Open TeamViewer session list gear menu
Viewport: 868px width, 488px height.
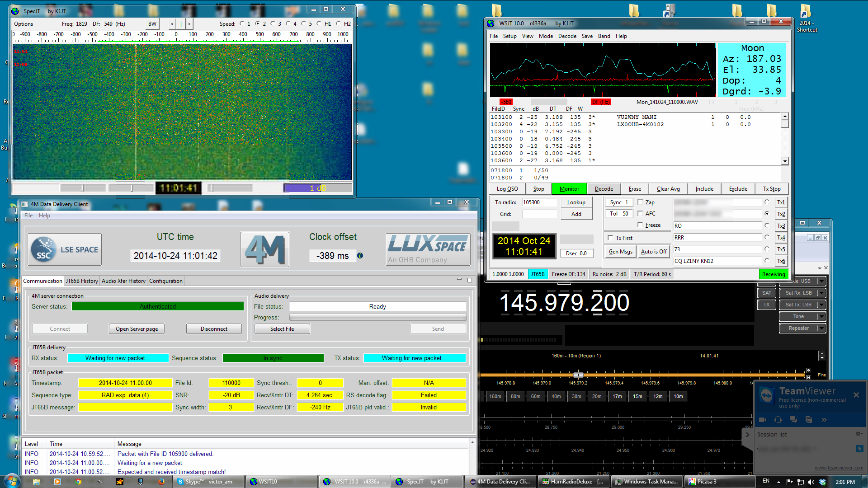click(x=858, y=434)
